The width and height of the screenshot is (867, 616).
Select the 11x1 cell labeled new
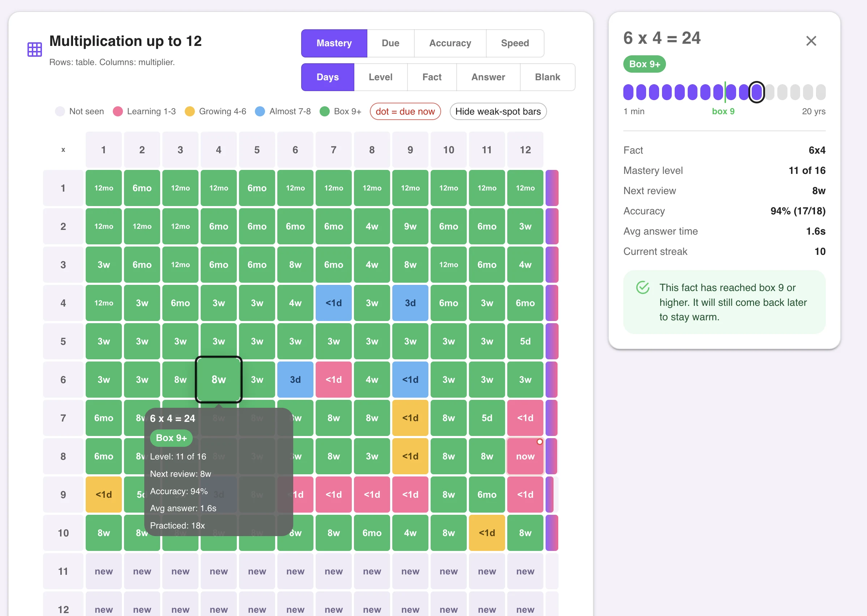click(x=103, y=571)
